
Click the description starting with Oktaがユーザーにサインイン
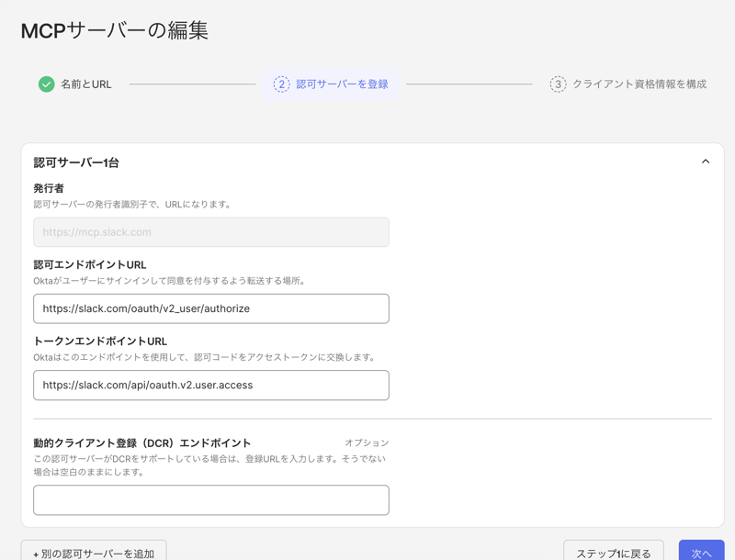170,281
